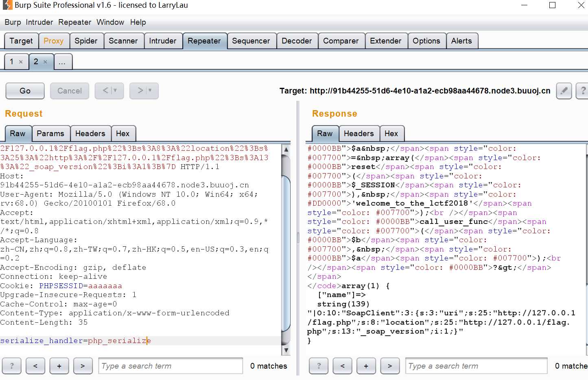Switch to the Decoder tab
The image size is (588, 380).
click(297, 41)
